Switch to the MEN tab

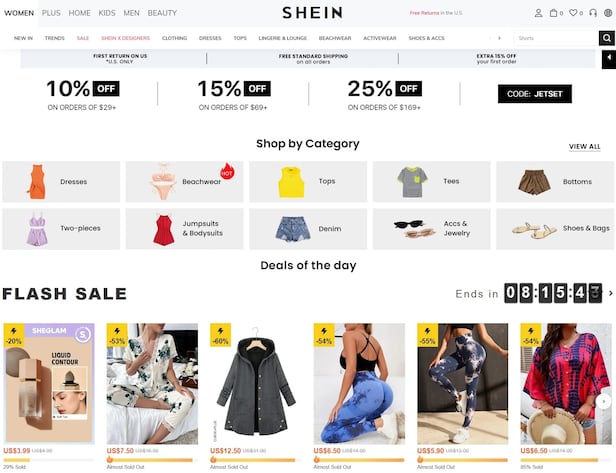coord(131,13)
